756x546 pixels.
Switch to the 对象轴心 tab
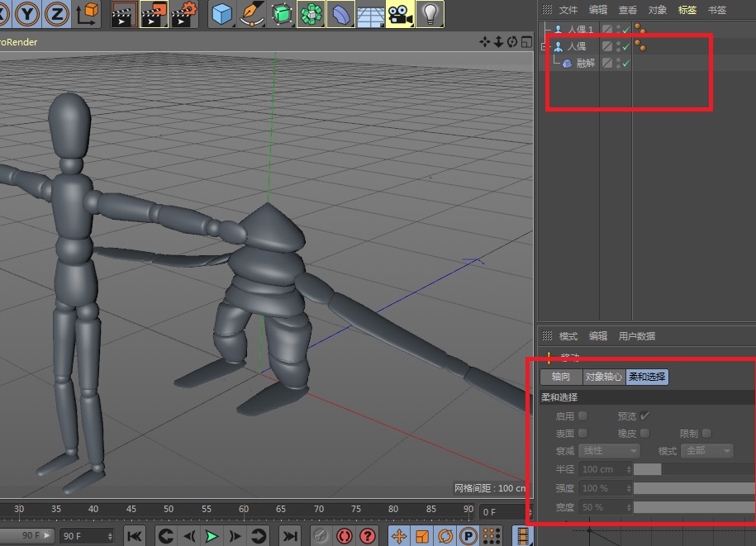click(x=604, y=377)
